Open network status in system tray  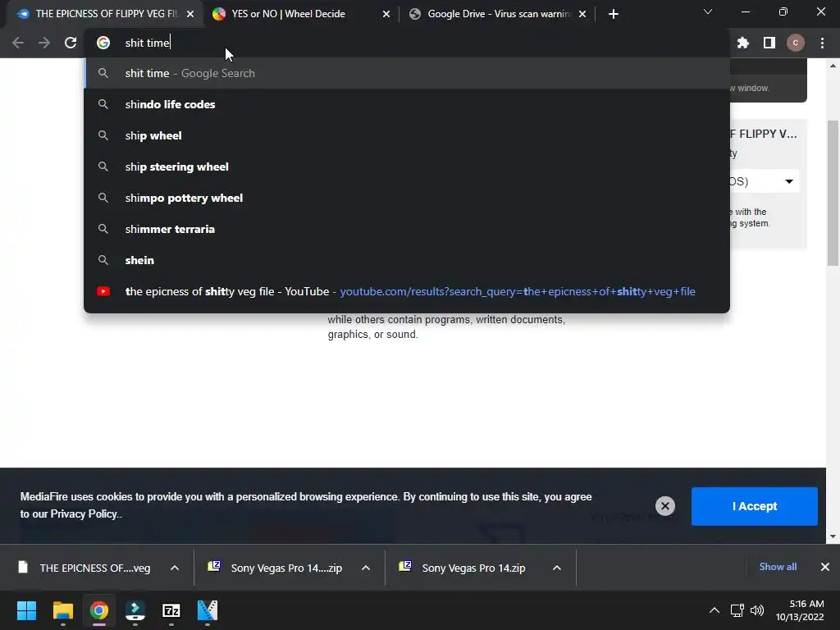point(737,610)
